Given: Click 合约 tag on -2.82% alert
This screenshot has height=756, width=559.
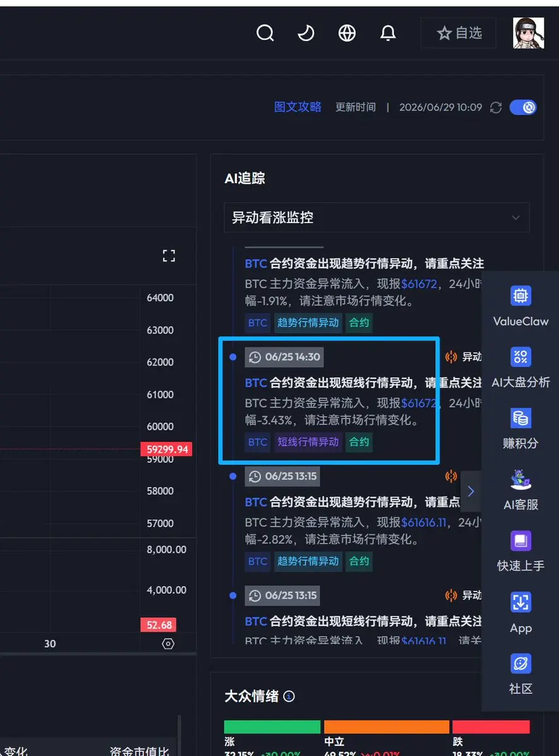Looking at the screenshot, I should (x=359, y=561).
